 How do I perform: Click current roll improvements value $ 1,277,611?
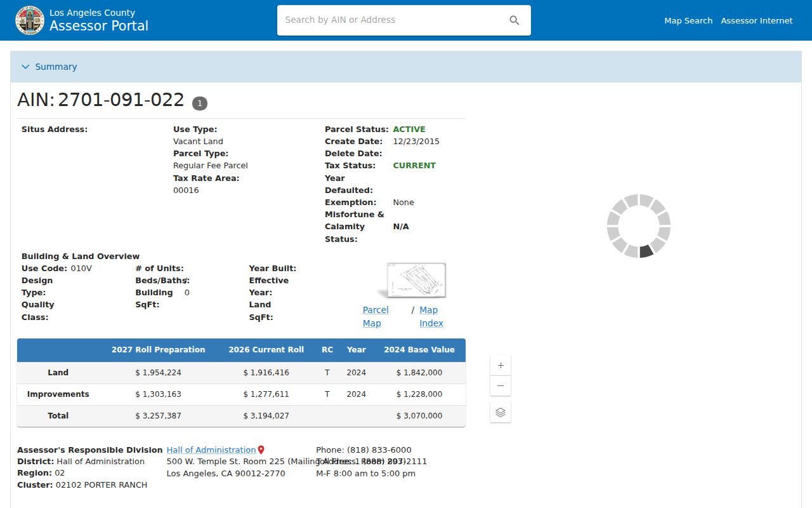[x=266, y=394]
